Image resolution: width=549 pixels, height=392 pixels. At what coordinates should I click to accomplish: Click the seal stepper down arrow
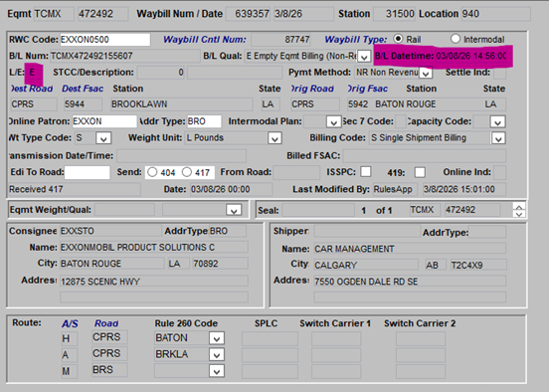click(x=519, y=214)
